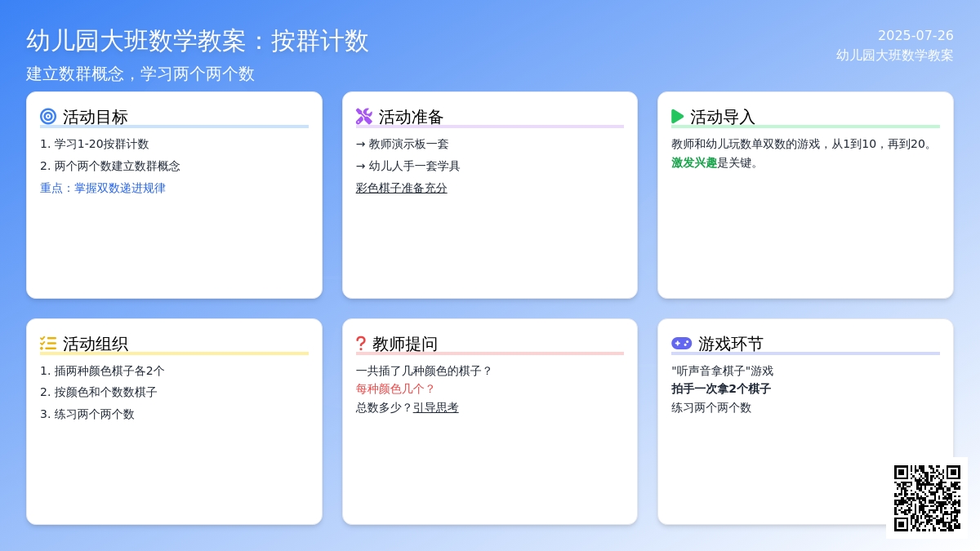This screenshot has height=551, width=980.
Task: Click the line 1. 插两种颜色棋子各2个
Action: tap(102, 371)
